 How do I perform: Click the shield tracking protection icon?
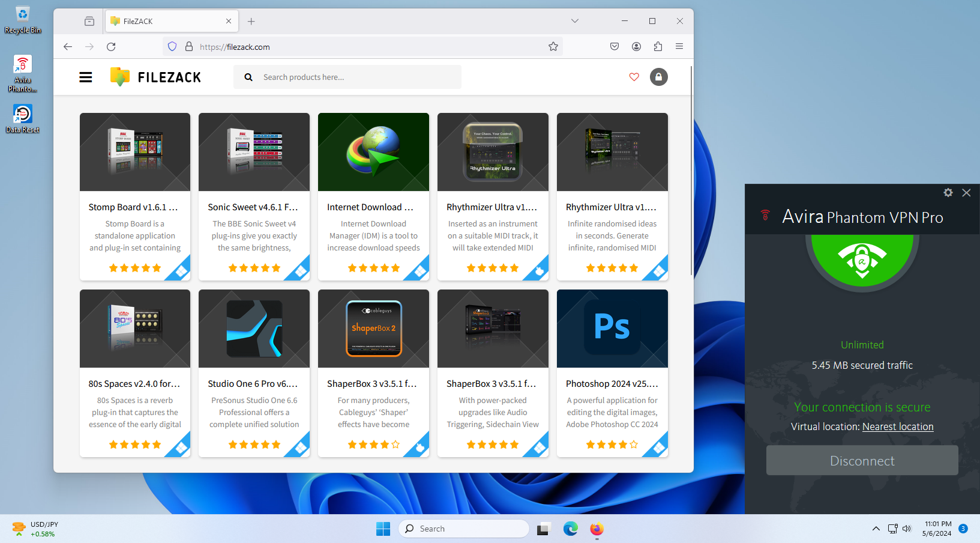(x=172, y=46)
